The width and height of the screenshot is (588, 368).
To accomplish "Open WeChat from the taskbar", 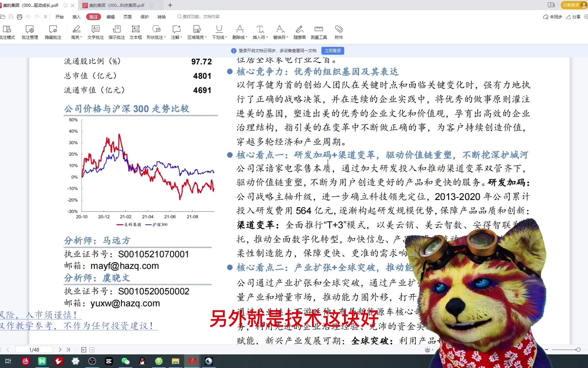I will pyautogui.click(x=126, y=361).
